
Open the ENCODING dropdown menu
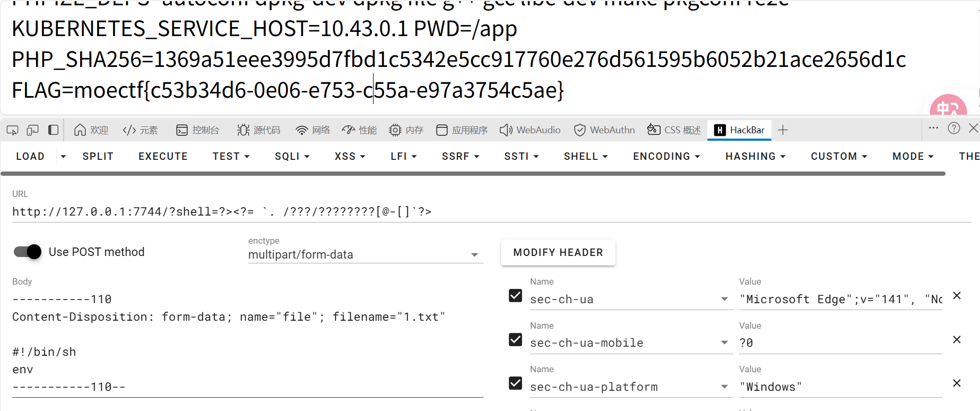(666, 156)
